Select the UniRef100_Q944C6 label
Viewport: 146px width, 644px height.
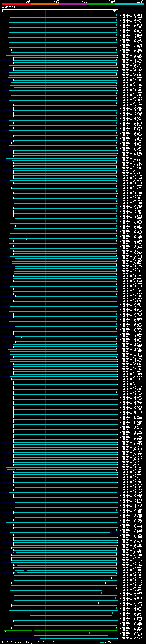pos(131,364)
